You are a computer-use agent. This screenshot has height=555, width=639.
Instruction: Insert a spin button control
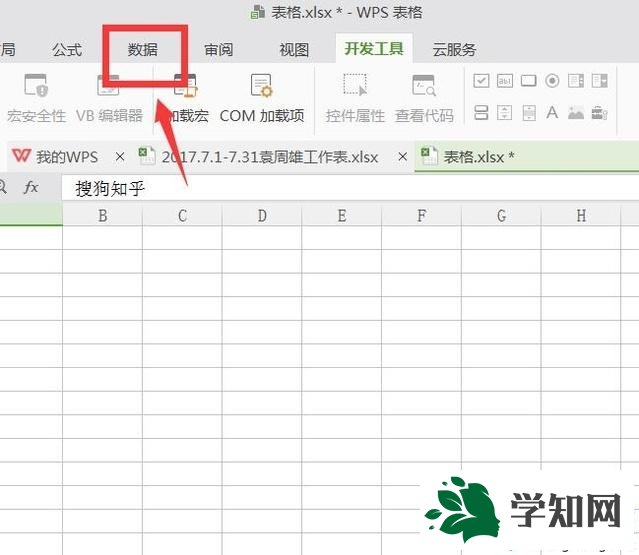coord(505,112)
